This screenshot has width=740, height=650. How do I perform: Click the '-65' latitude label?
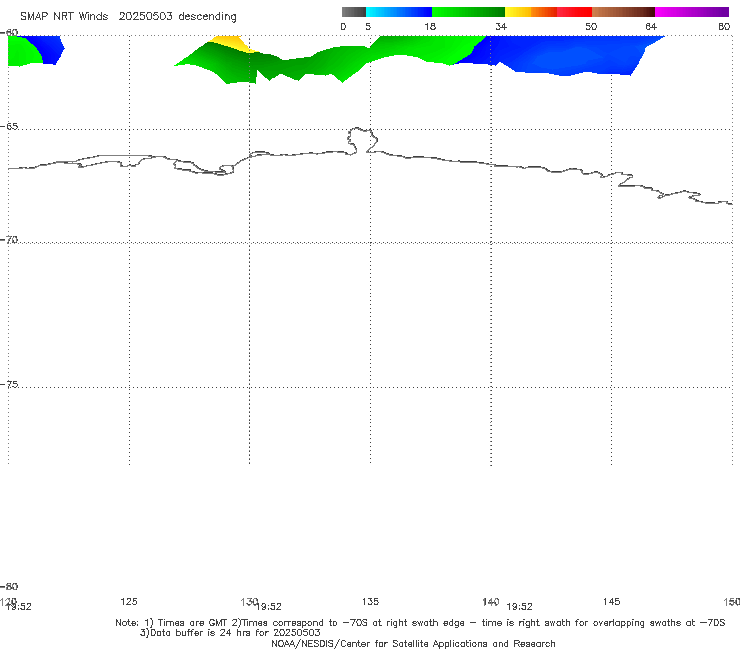[x=9, y=127]
